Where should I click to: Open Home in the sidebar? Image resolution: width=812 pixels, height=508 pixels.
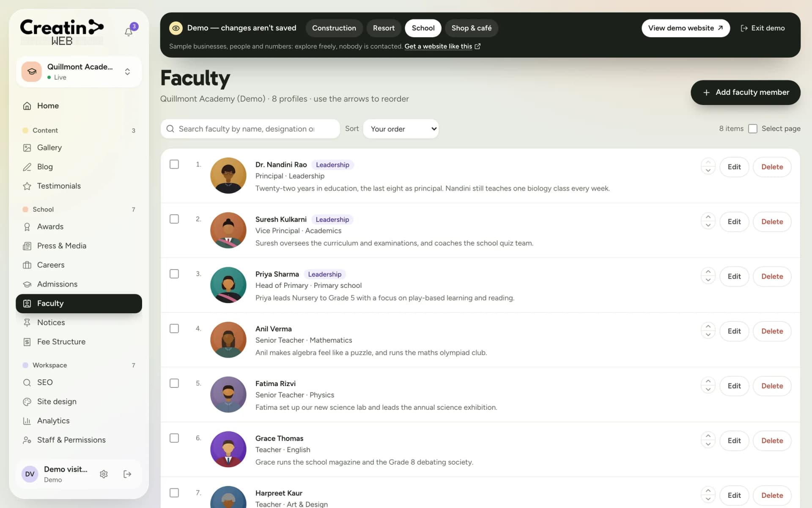click(x=79, y=106)
